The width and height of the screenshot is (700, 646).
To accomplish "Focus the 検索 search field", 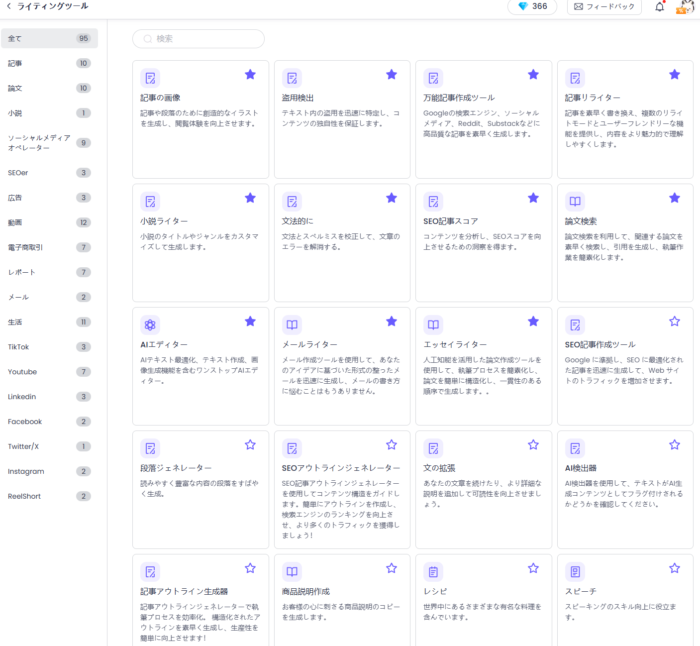I will coord(198,39).
